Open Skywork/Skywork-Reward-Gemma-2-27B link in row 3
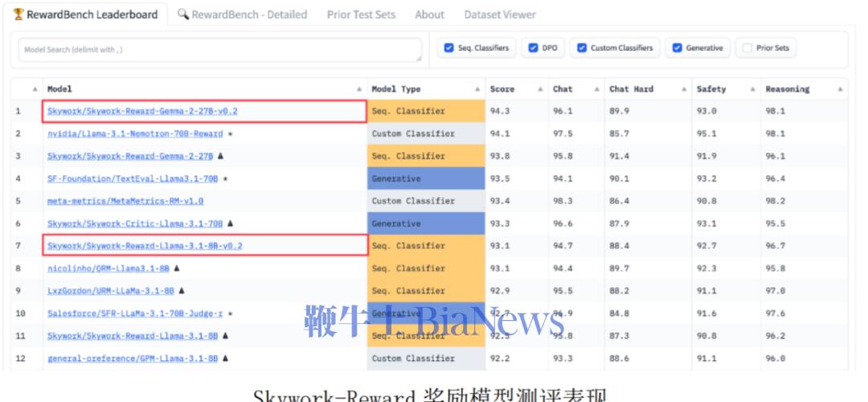 (x=130, y=156)
